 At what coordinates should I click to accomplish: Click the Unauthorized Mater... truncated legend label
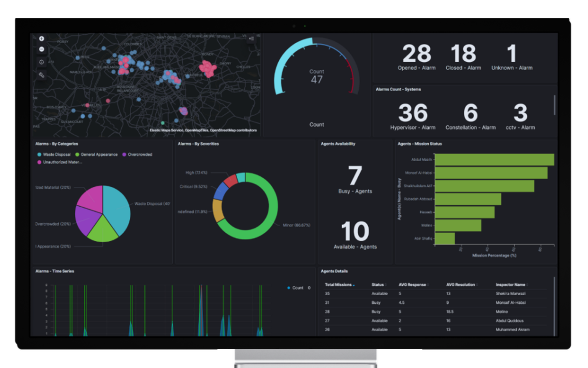(x=62, y=162)
